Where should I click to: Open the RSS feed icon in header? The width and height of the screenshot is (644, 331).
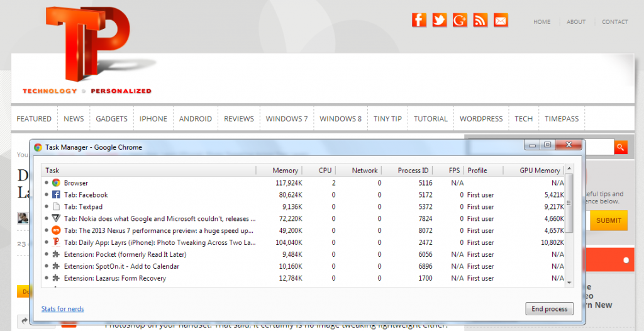click(x=480, y=20)
